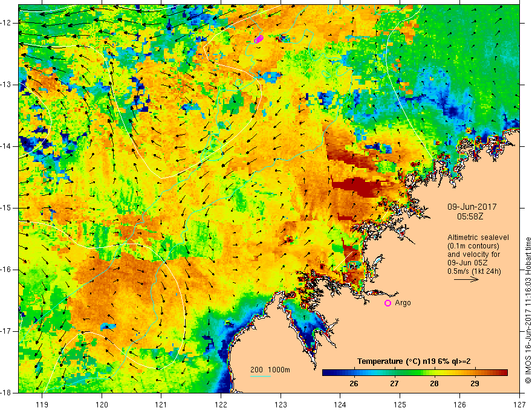Click the cyan 200 1000m isobath legend line
The width and height of the screenshot is (532, 411).
[260, 376]
